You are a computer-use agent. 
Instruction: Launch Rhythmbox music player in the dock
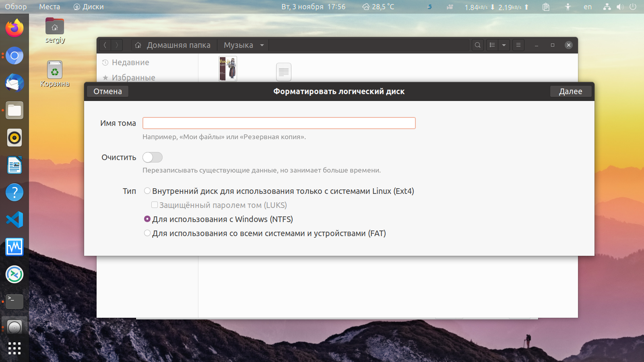tap(14, 138)
